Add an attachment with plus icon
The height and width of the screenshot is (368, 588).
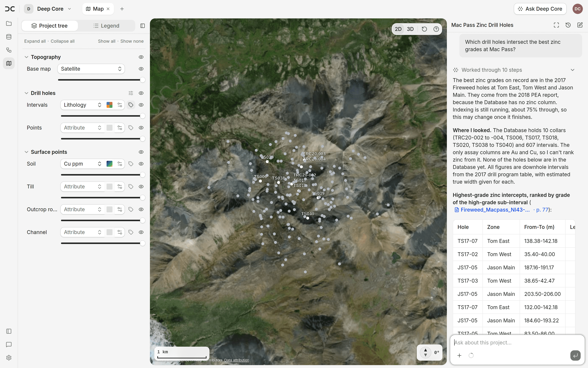(x=459, y=356)
